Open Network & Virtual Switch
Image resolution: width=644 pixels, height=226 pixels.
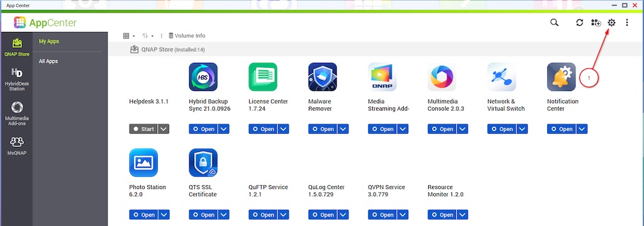tap(501, 129)
